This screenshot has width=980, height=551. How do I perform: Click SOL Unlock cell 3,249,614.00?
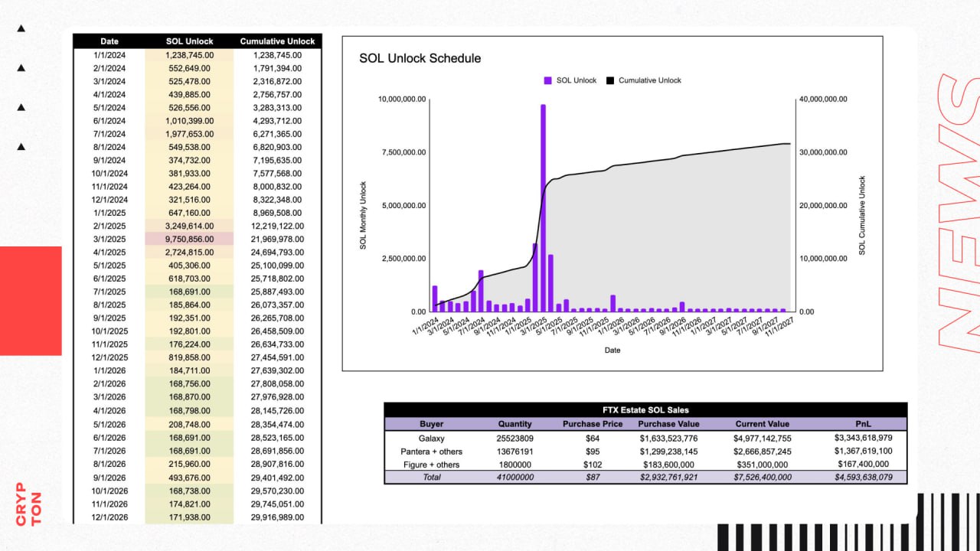(189, 226)
